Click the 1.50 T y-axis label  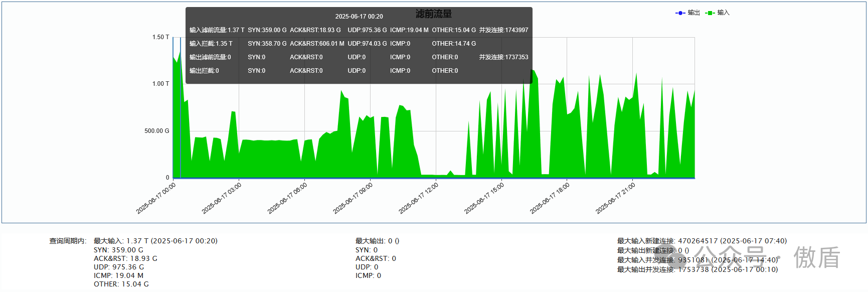tap(160, 37)
